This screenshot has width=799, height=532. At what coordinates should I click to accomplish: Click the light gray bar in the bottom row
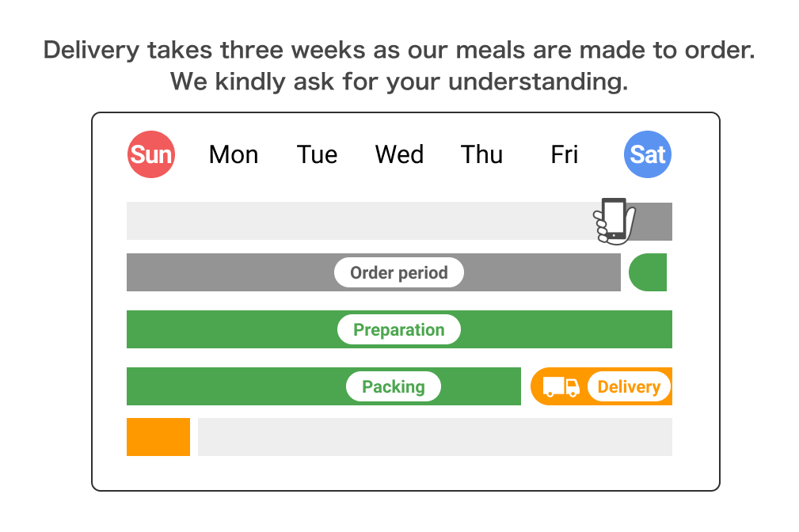(436, 437)
